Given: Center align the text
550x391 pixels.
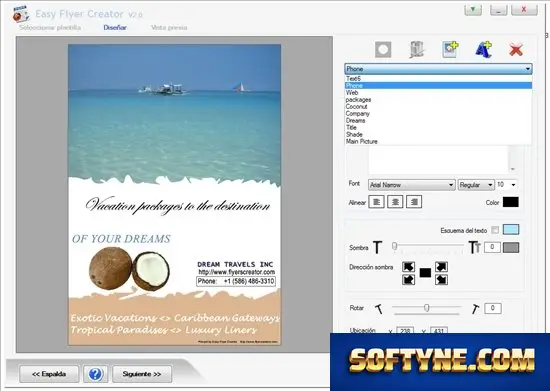Looking at the screenshot, I should [x=395, y=202].
